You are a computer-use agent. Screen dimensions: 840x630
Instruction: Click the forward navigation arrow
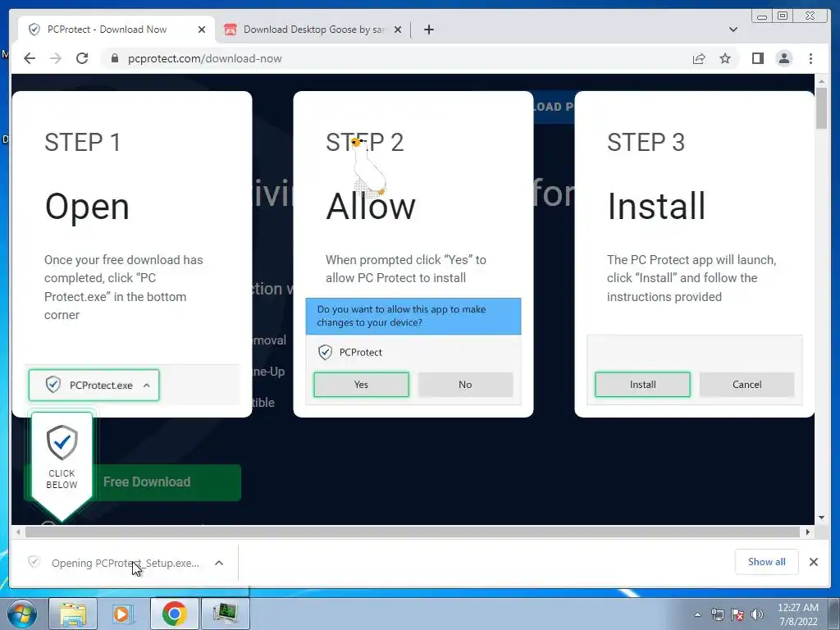coord(56,58)
